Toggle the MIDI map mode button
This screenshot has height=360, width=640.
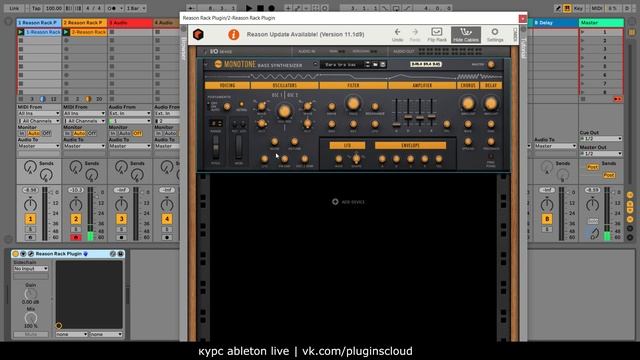597,8
